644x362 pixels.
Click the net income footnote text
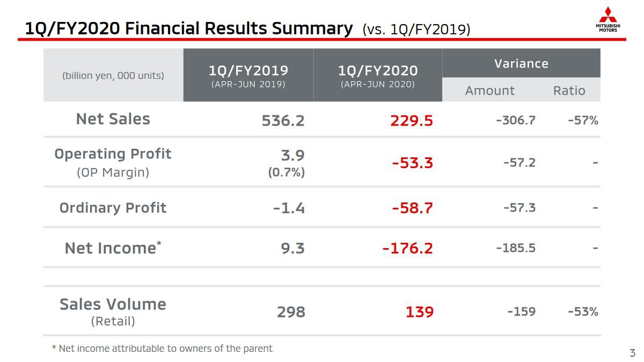coord(162,349)
